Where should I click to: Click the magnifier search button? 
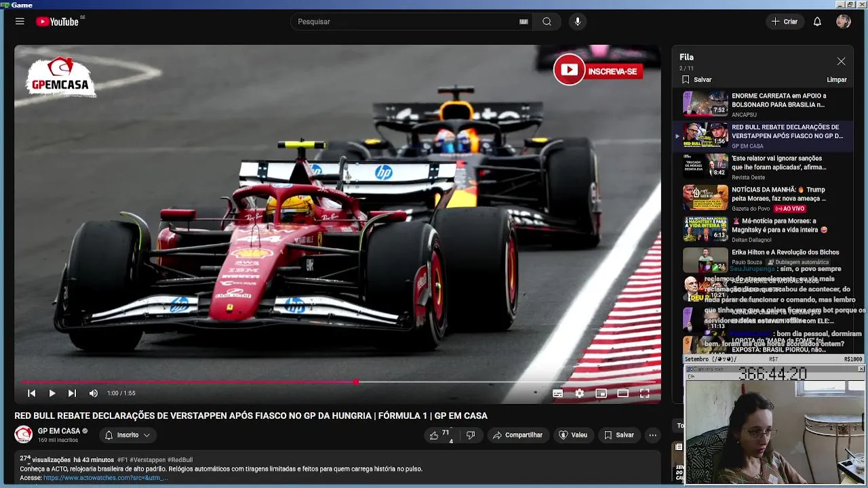tap(547, 22)
